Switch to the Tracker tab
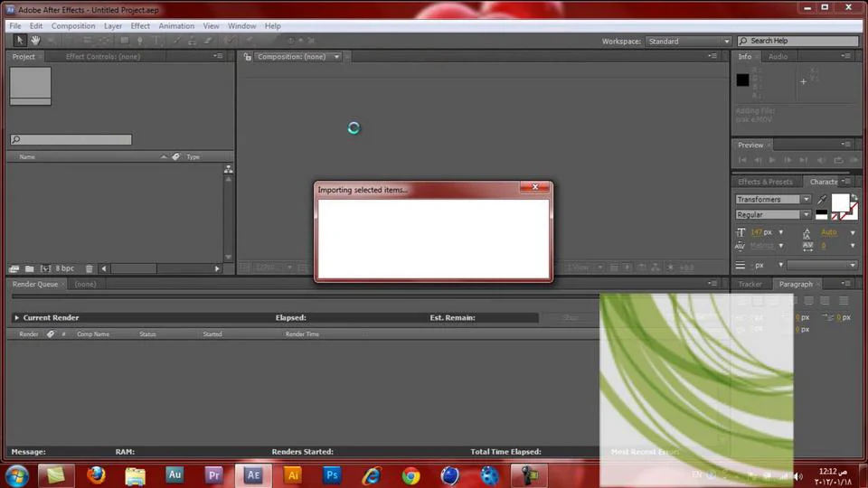 (750, 284)
